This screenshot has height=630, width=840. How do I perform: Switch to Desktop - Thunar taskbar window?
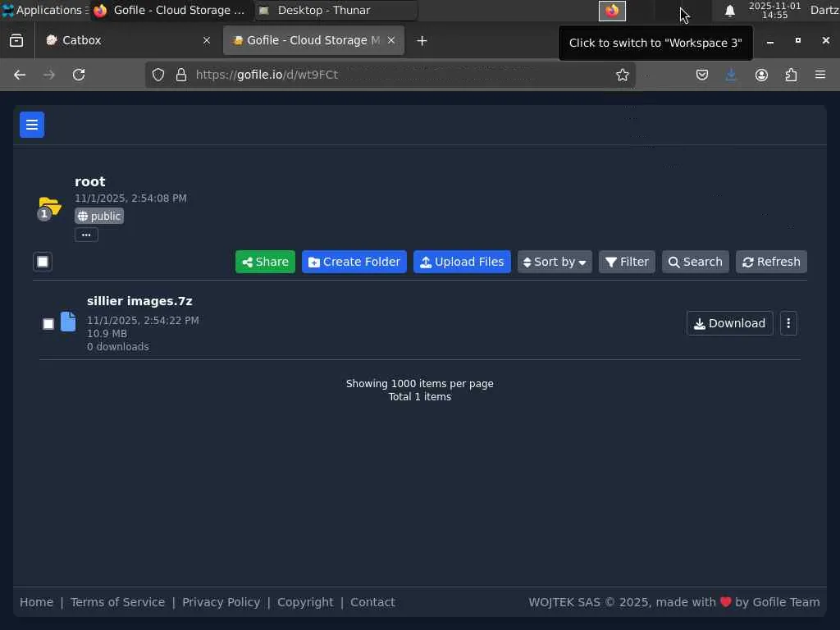(x=335, y=10)
